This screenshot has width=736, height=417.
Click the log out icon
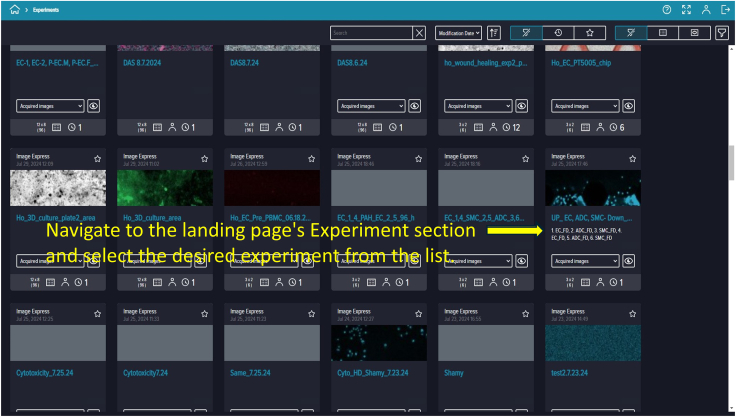725,9
